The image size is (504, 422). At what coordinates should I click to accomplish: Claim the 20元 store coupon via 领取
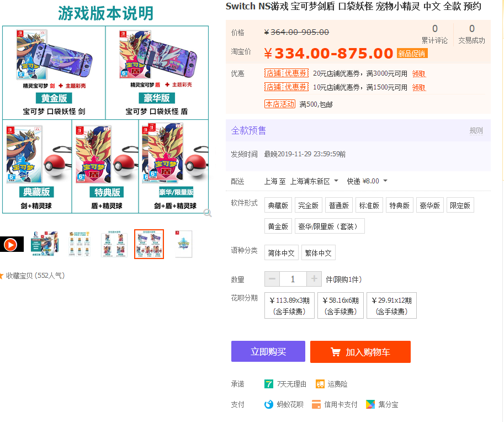[x=419, y=74]
